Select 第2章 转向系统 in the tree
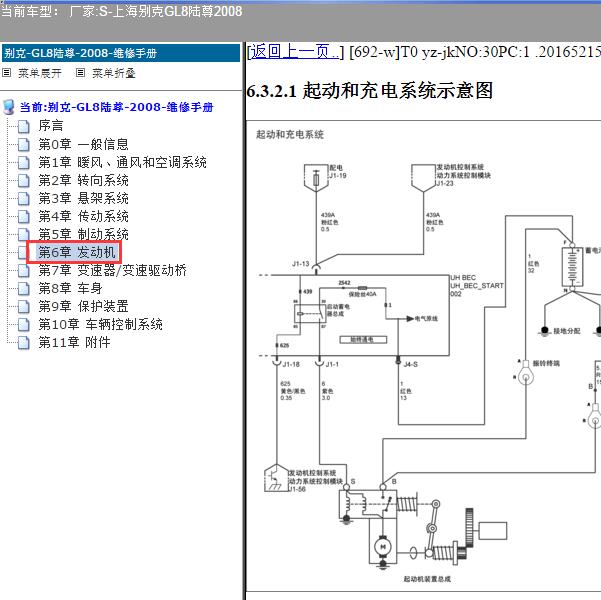601x600 pixels. 84,180
